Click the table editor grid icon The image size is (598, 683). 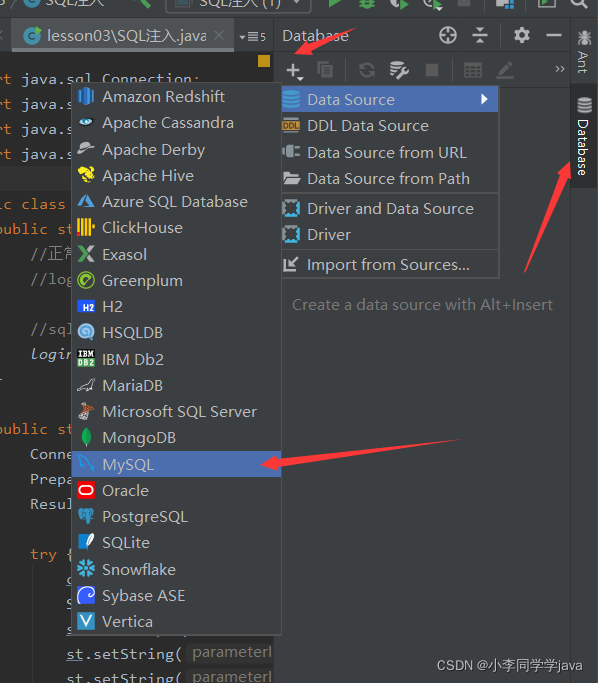[473, 70]
